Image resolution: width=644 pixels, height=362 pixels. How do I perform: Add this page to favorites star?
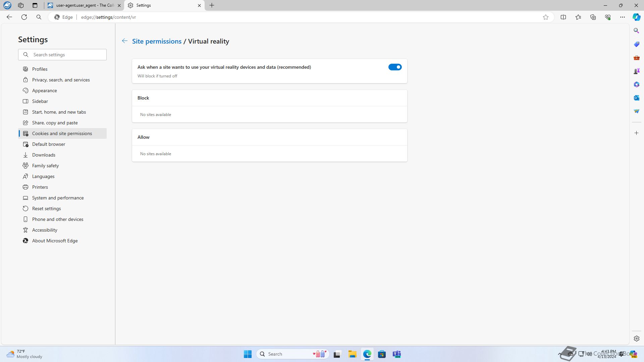click(x=546, y=17)
